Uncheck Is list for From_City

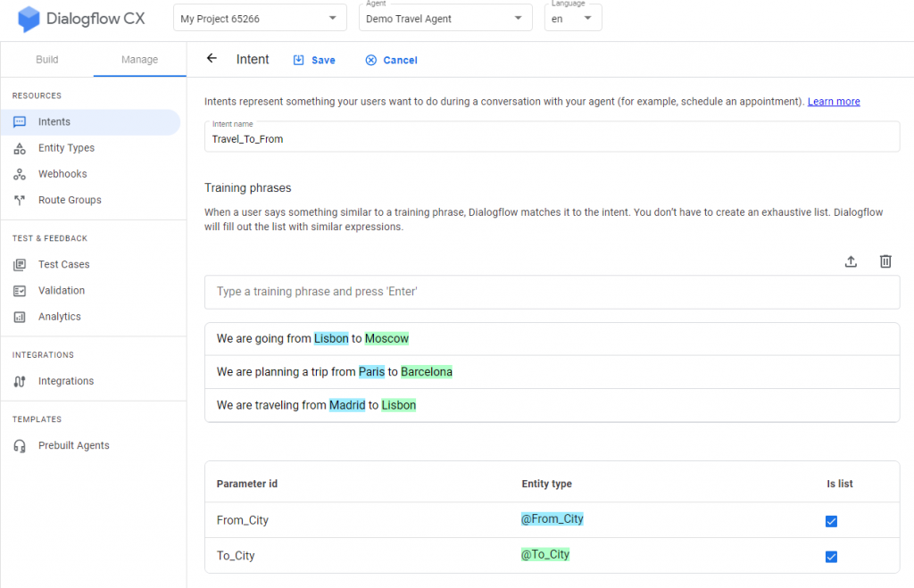pyautogui.click(x=831, y=521)
